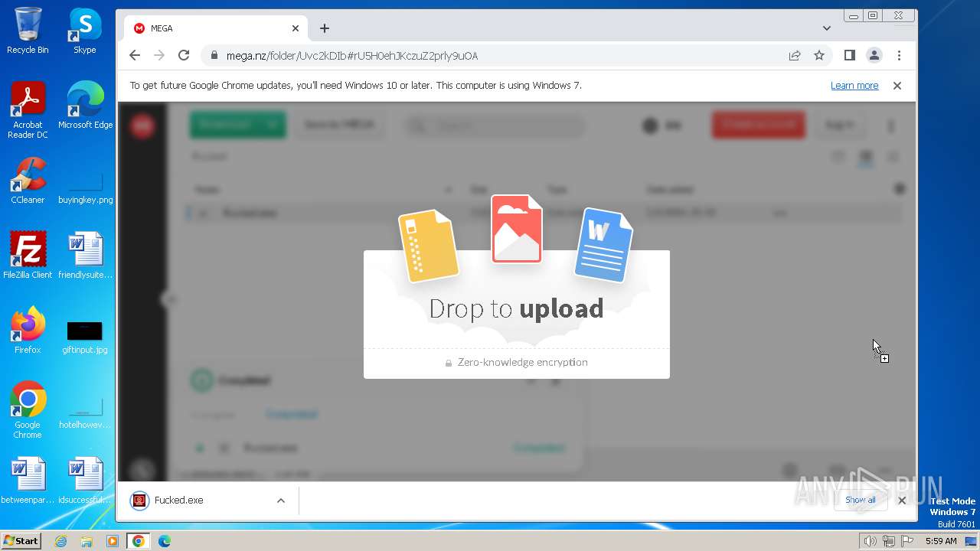980x551 pixels.
Task: Open the Fucked.exe download options chevron
Action: (281, 500)
